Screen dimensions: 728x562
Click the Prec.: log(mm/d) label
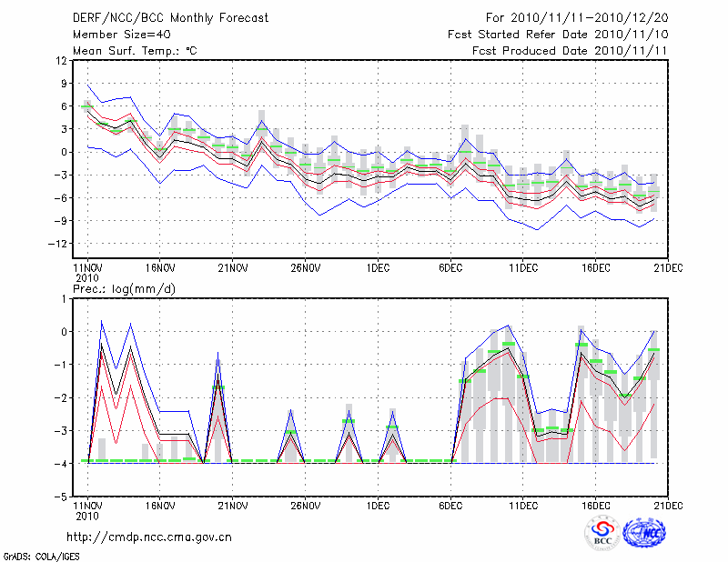point(122,288)
